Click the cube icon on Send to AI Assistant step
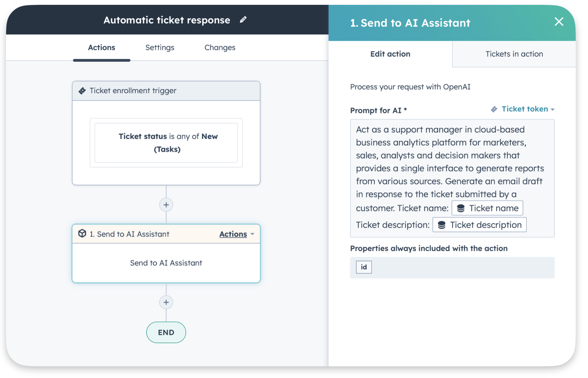588x378 pixels. coord(82,234)
